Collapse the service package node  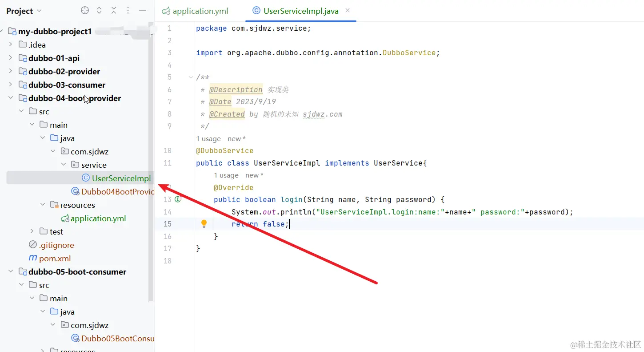point(64,165)
